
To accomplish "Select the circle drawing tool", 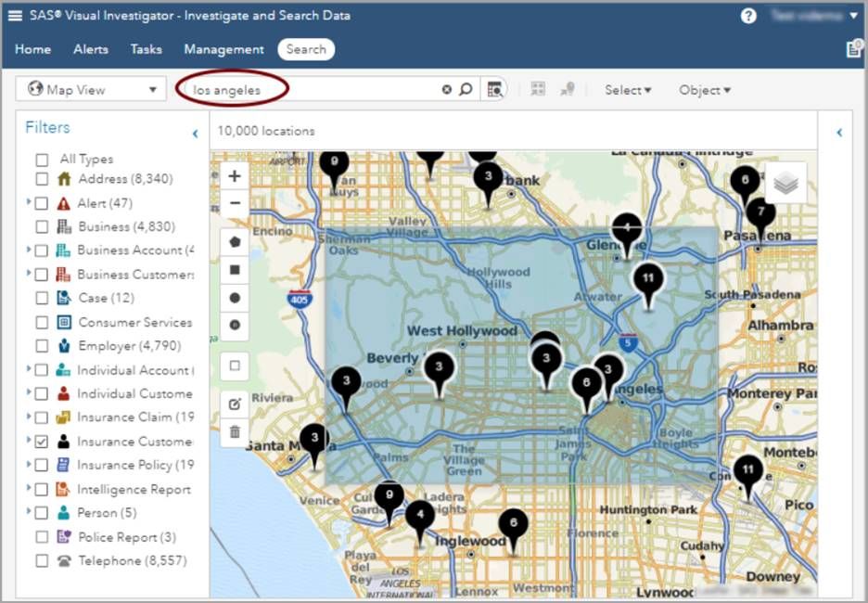I will 234,297.
